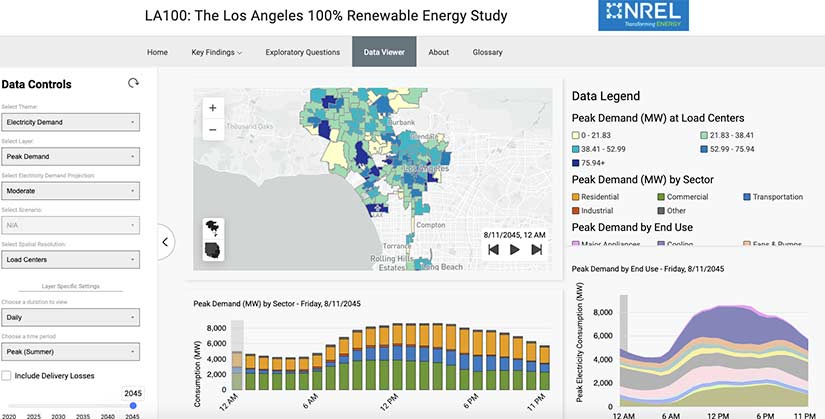Screen dimensions: 825x419
Task: Open the Glossary tab
Action: point(487,52)
